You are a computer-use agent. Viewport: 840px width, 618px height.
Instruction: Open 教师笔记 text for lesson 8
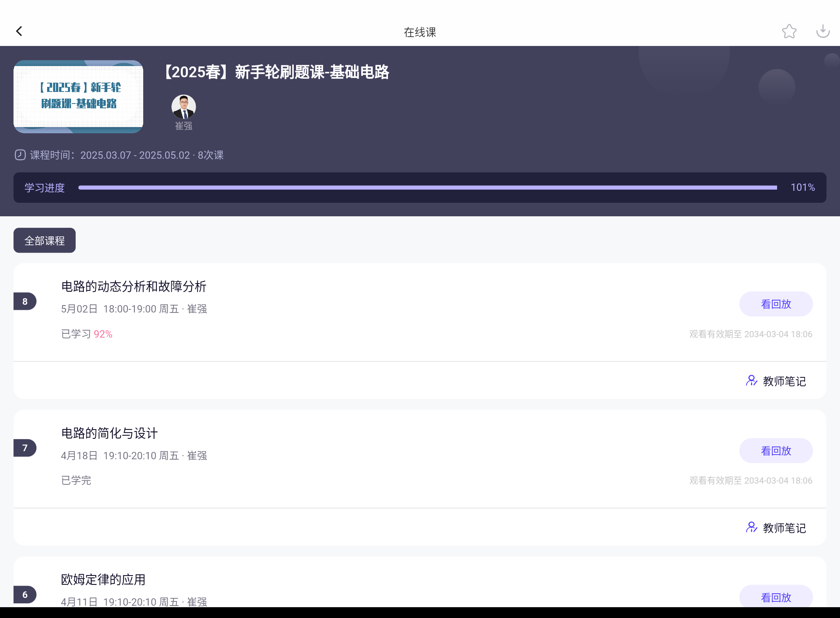(x=784, y=381)
